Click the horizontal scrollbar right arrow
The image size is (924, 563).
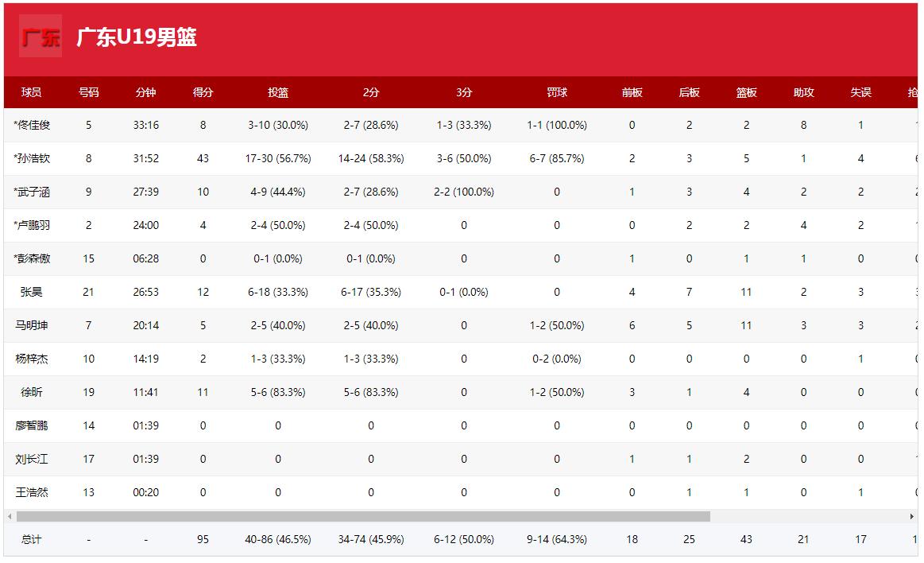pyautogui.click(x=911, y=517)
